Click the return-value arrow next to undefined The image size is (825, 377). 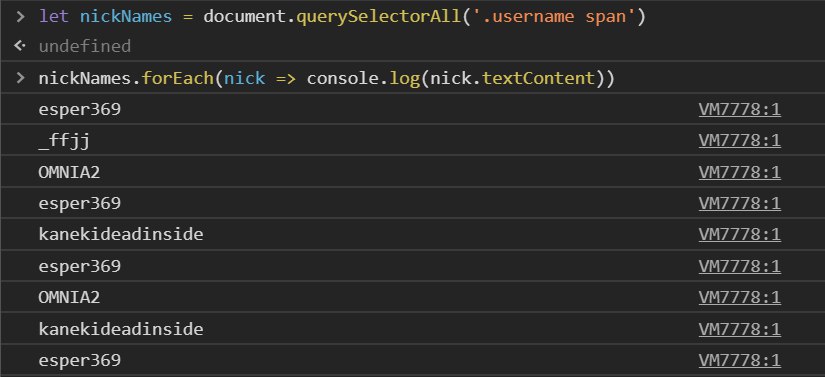(x=20, y=46)
